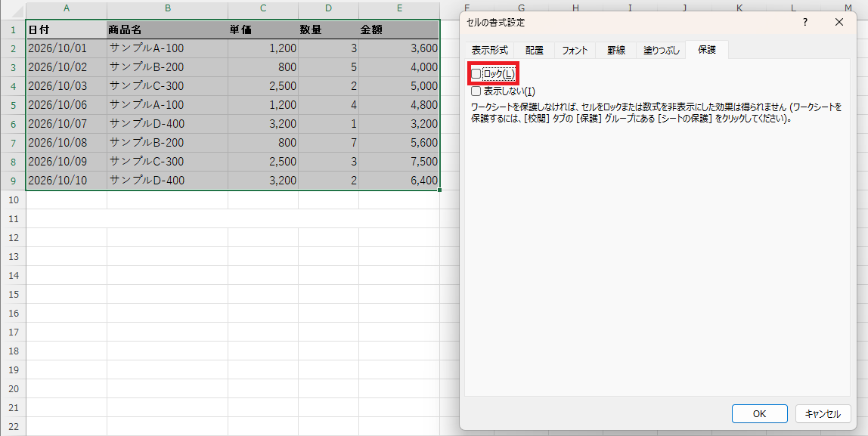This screenshot has width=868, height=436.
Task: Click サンプルC-300 in row 4
Action: [168, 86]
